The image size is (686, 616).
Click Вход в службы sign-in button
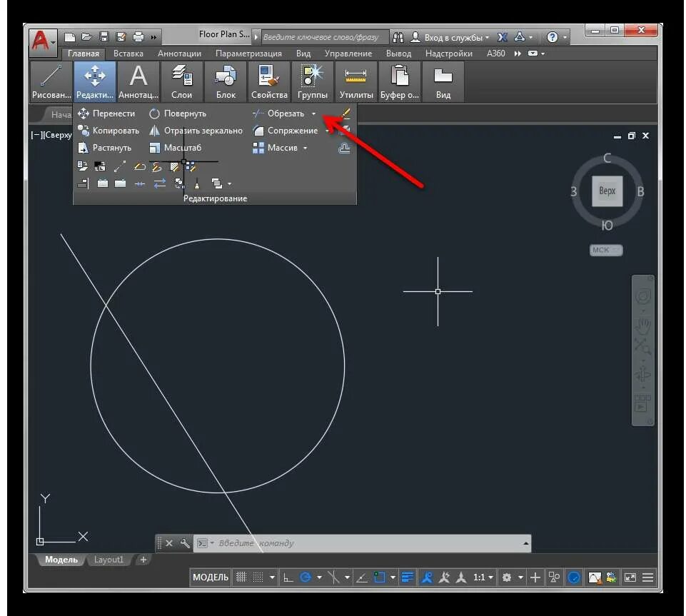point(450,38)
